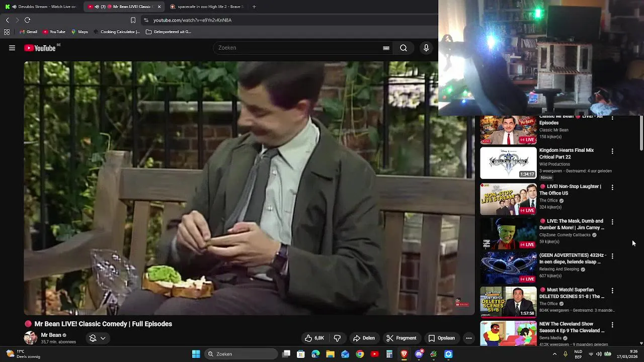
Task: Create a clip with the Fragment button
Action: click(401, 338)
